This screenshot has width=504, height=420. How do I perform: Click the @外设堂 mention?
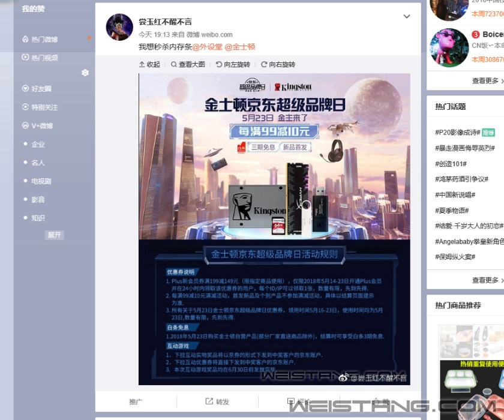[208, 47]
